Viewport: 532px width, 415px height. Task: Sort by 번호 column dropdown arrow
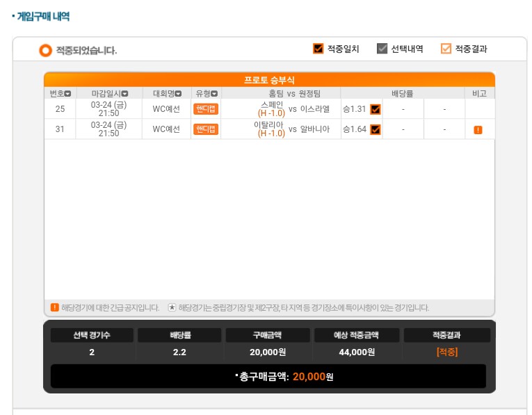pos(67,94)
